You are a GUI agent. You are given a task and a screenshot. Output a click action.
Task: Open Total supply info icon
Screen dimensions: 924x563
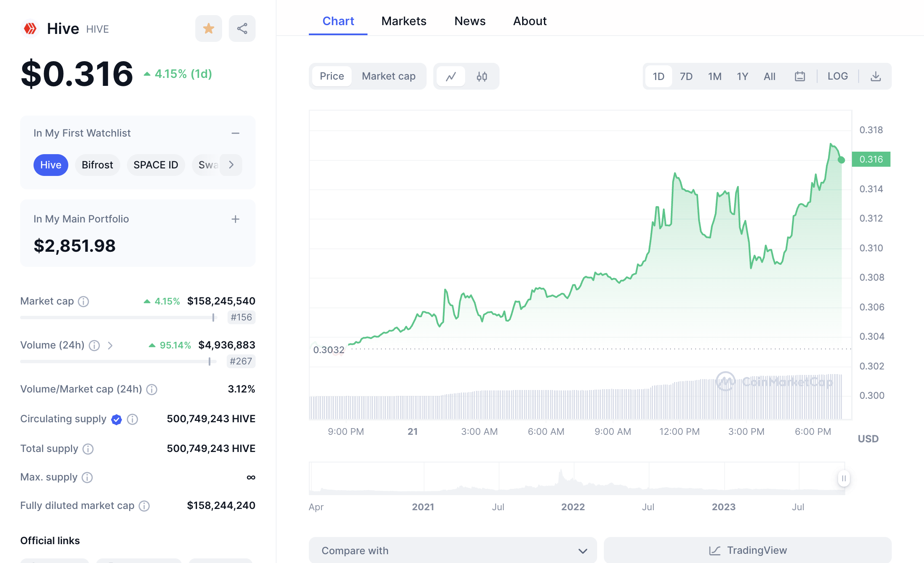point(88,449)
